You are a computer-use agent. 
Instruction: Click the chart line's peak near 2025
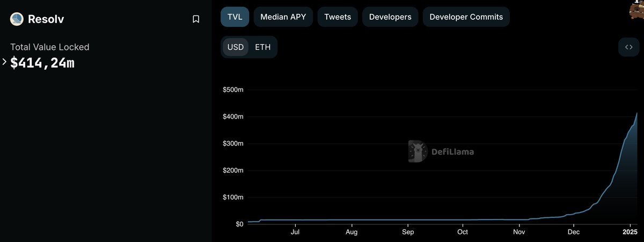tap(636, 114)
